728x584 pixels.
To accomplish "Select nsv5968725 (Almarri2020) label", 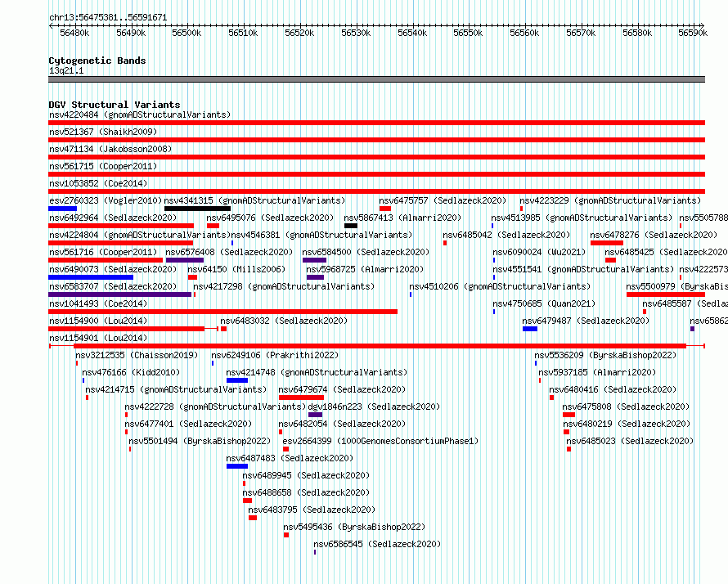I will (x=365, y=269).
